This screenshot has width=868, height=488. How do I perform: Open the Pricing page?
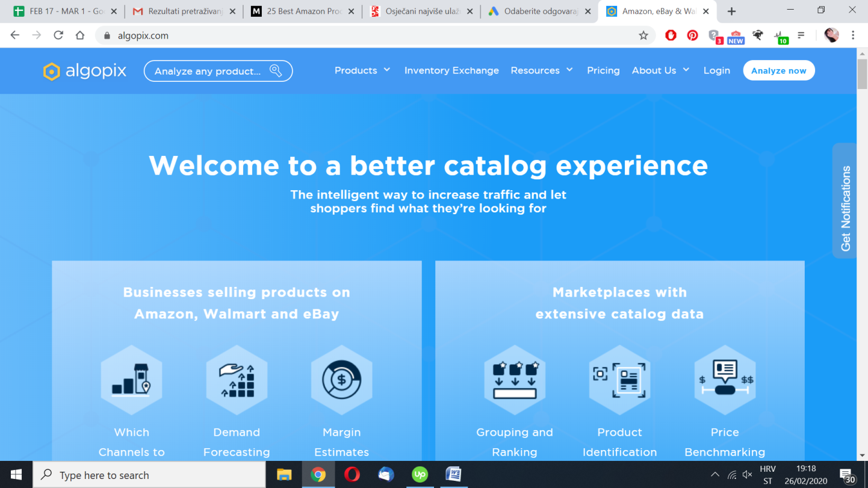point(603,70)
